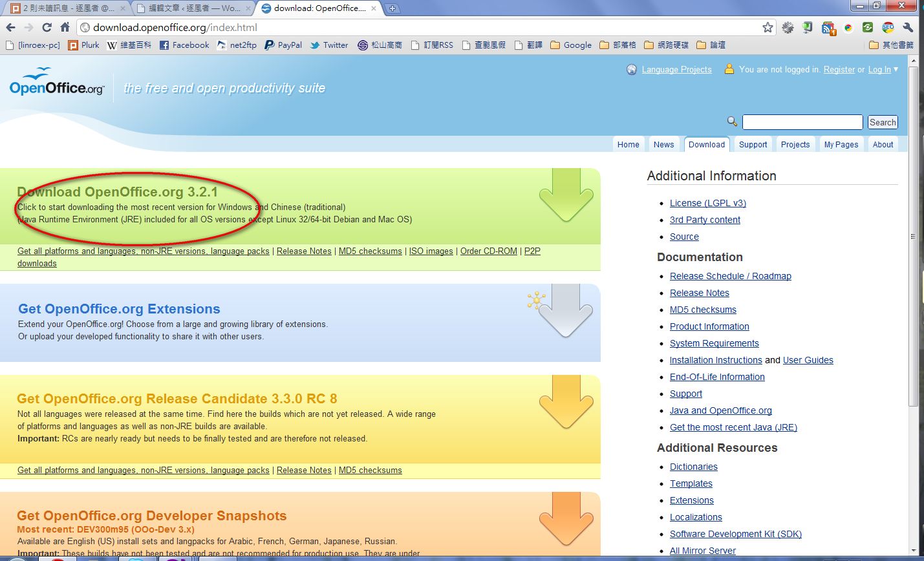Viewport: 924px width, 561px height.
Task: Reload the current page
Action: point(47,27)
